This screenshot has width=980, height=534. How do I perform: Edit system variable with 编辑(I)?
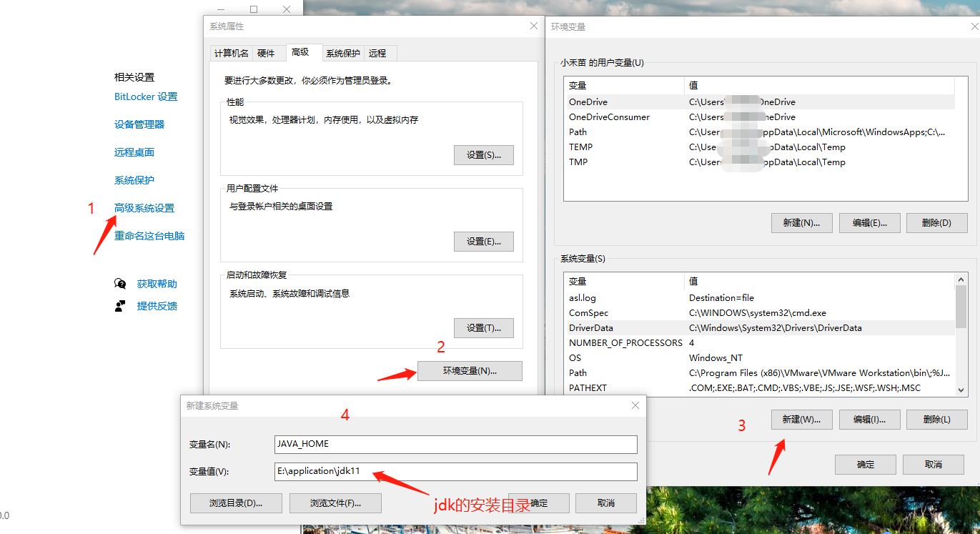coord(869,420)
